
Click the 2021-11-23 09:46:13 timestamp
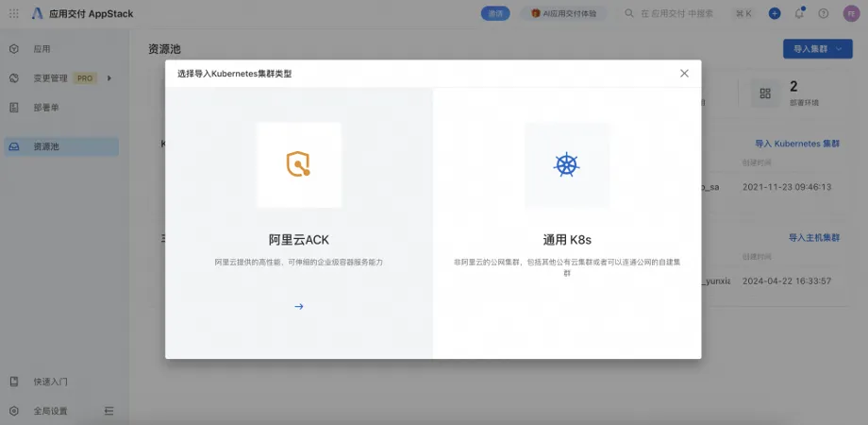pos(787,187)
